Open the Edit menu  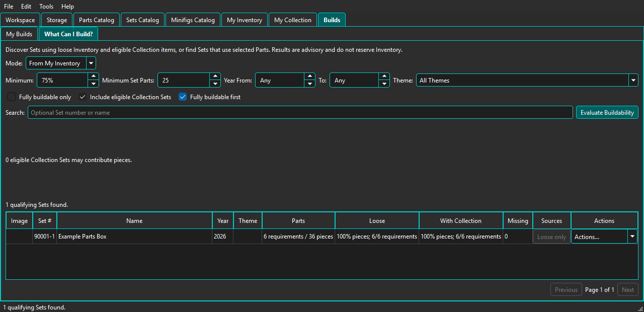(x=26, y=7)
